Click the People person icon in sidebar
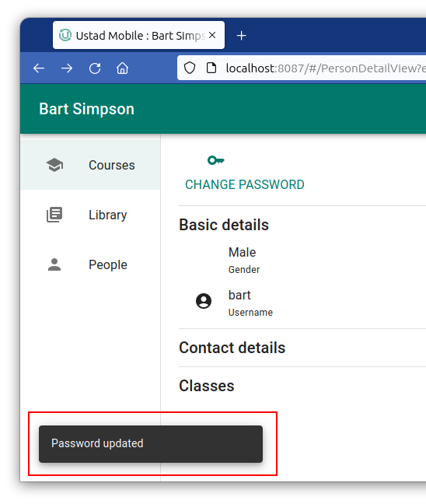The width and height of the screenshot is (426, 504). 54,264
